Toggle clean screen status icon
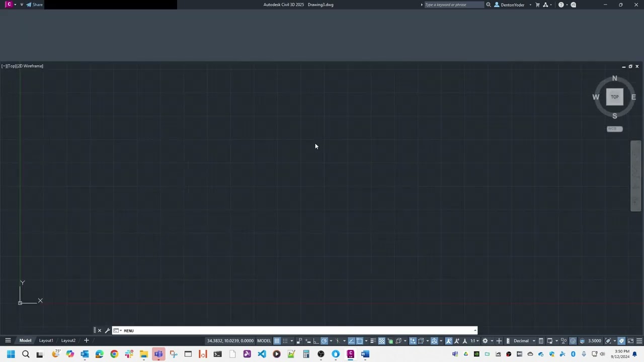This screenshot has width=644, height=362. tap(630, 341)
